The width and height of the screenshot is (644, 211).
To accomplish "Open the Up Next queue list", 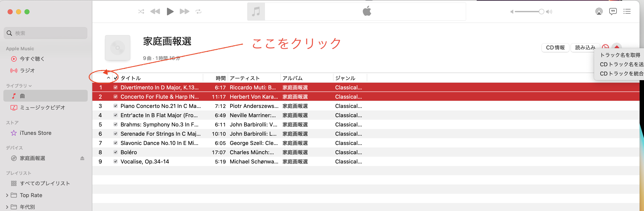I will click(627, 12).
